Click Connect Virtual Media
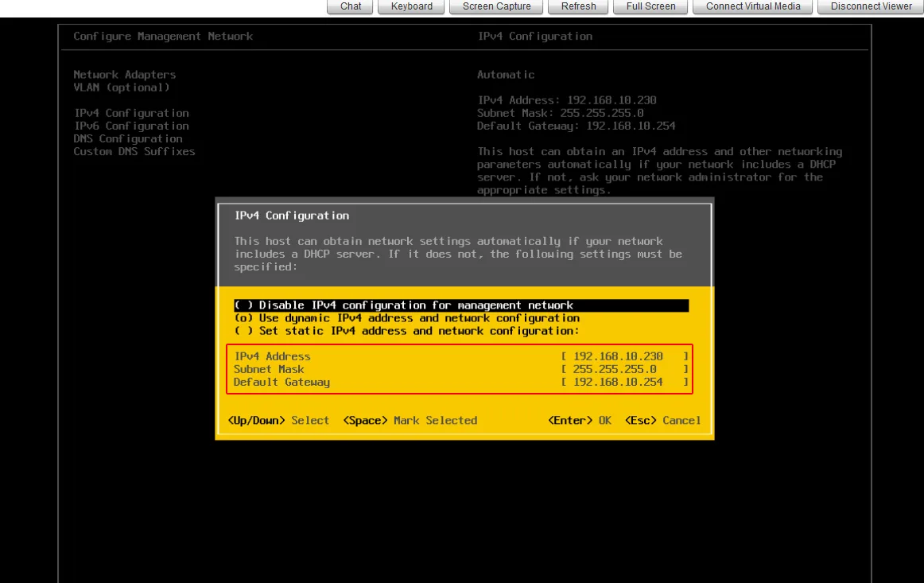Screen dimensions: 924x583 pos(752,6)
